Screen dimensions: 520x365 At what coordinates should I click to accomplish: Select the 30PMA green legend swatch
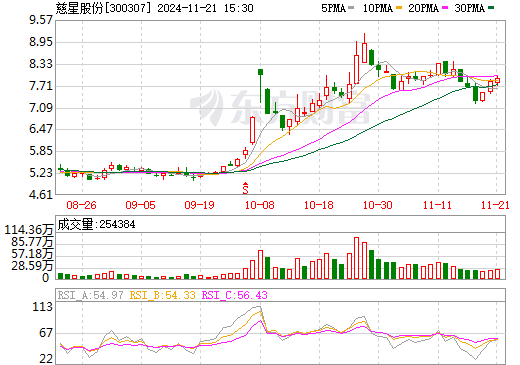[x=491, y=8]
